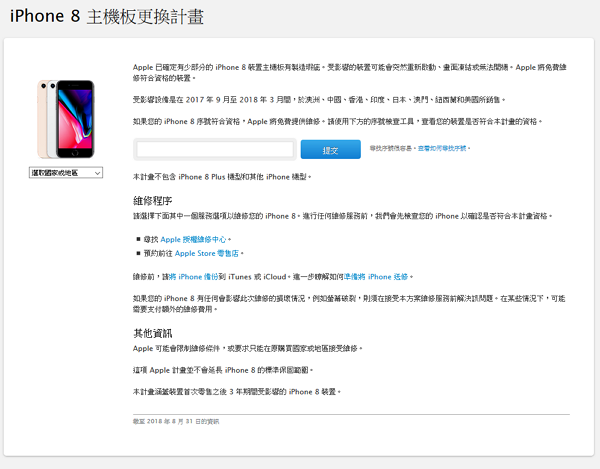Click the iPhone 8 product image
This screenshot has width=600, height=469.
(x=65, y=119)
